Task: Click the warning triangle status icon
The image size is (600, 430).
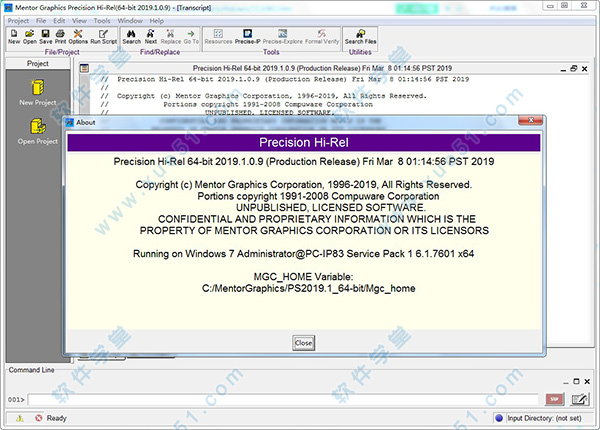Action: (20, 418)
